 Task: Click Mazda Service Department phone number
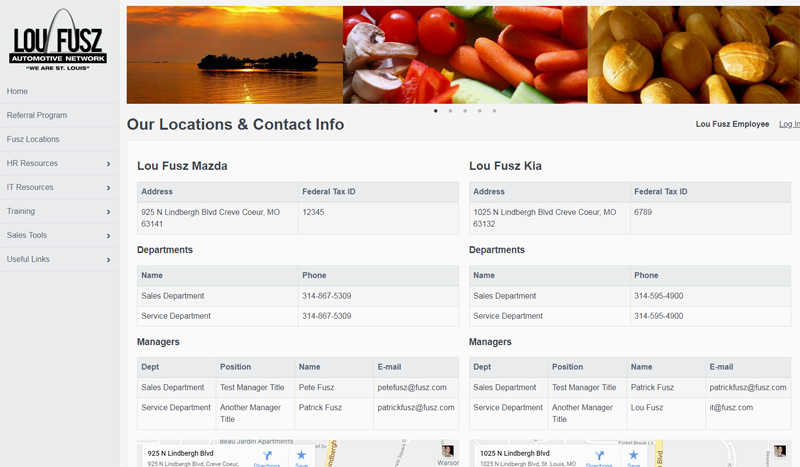pos(327,316)
